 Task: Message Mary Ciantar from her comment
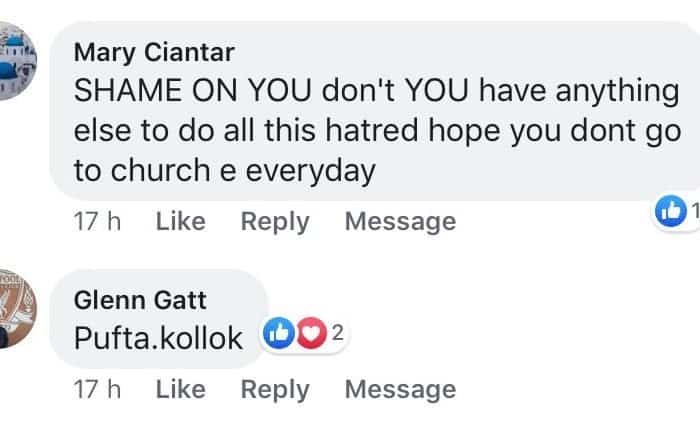pyautogui.click(x=400, y=221)
